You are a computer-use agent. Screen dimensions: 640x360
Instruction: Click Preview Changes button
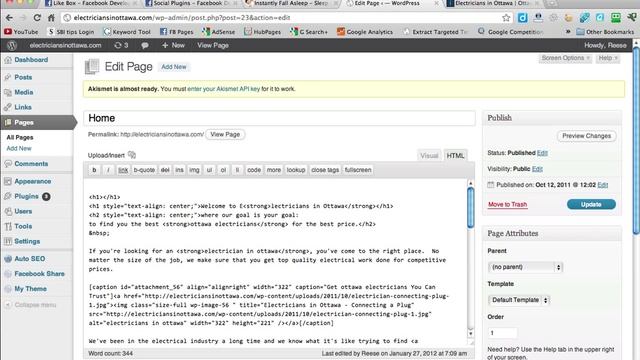[587, 136]
